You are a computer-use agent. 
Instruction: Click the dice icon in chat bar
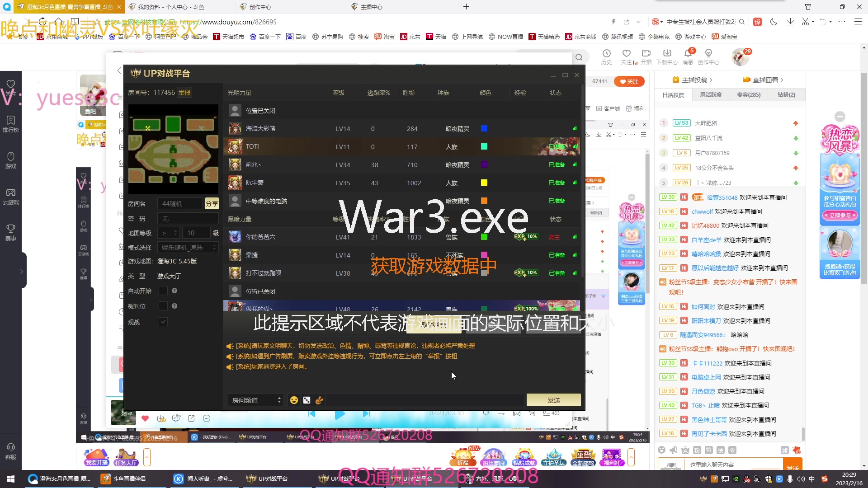pyautogui.click(x=307, y=400)
